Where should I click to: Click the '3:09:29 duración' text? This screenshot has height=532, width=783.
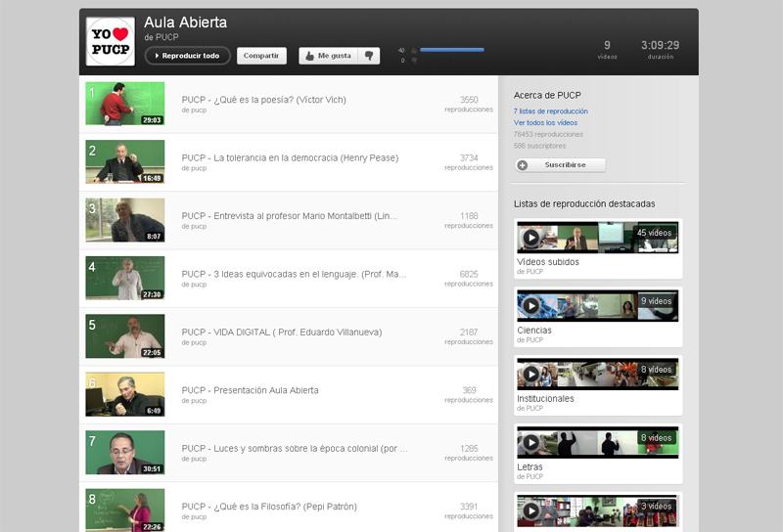660,50
